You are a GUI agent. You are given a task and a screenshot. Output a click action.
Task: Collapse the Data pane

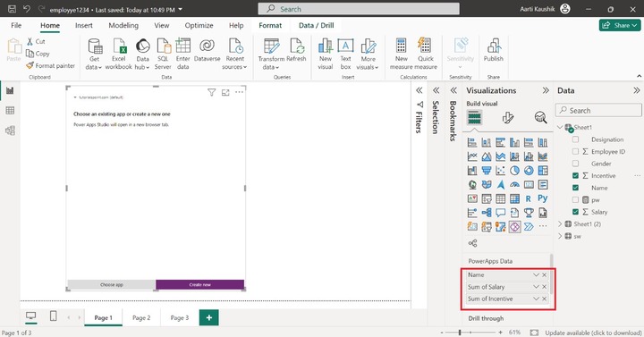(x=636, y=90)
